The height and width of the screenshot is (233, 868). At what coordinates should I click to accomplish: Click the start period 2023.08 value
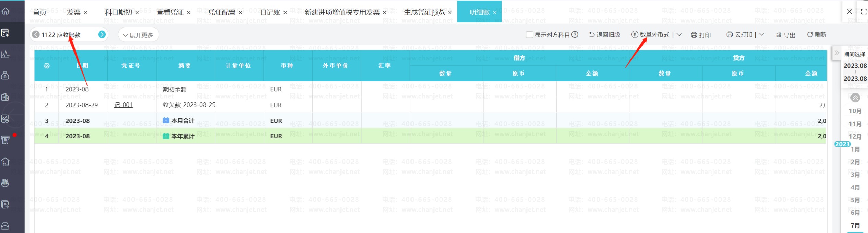click(x=855, y=66)
